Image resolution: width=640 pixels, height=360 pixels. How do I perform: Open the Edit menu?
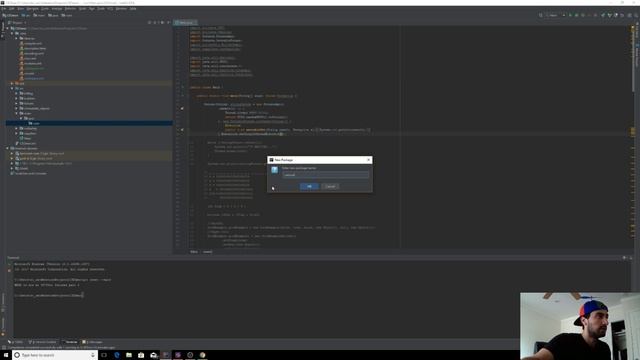click(x=11, y=9)
